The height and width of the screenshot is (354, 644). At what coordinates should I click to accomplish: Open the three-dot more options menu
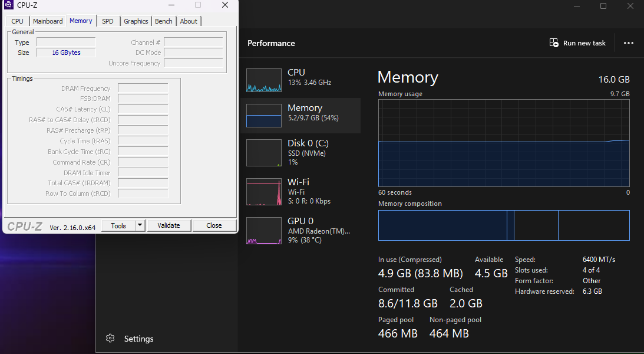[x=628, y=43]
